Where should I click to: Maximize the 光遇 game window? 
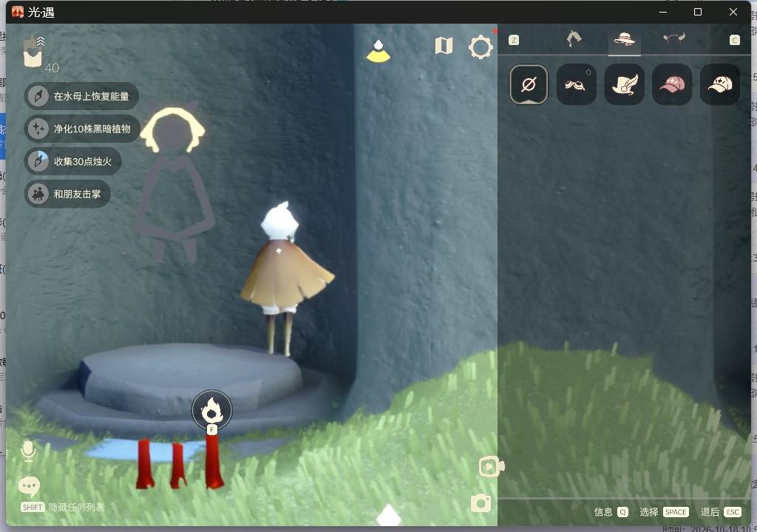698,12
